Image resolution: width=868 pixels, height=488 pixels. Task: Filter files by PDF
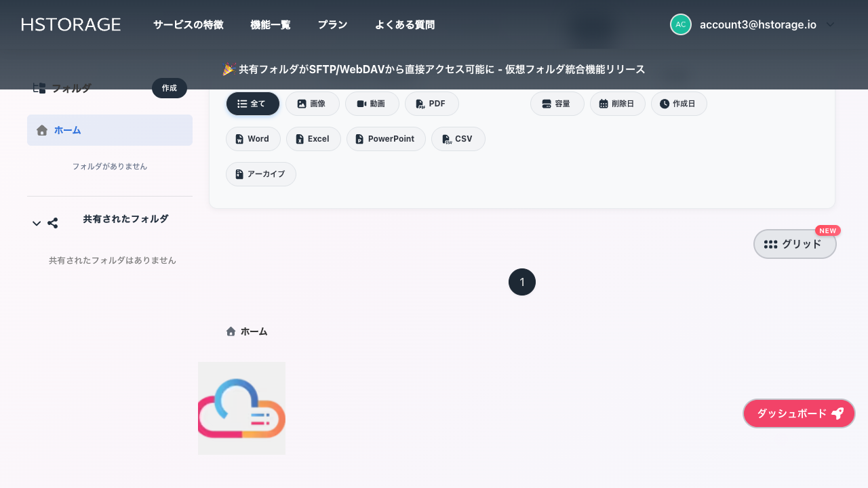(x=431, y=104)
